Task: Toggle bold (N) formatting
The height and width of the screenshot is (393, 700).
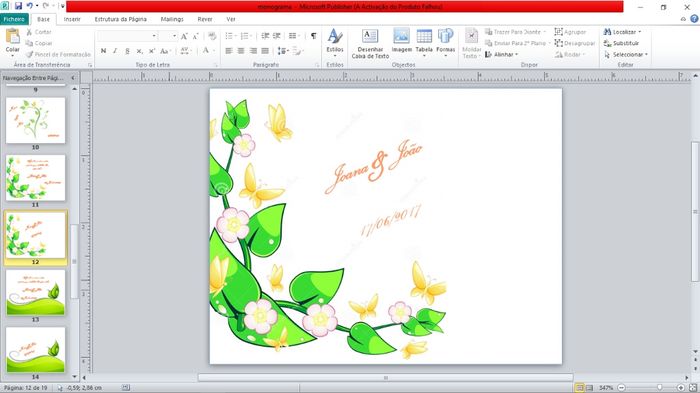Action: pyautogui.click(x=103, y=51)
